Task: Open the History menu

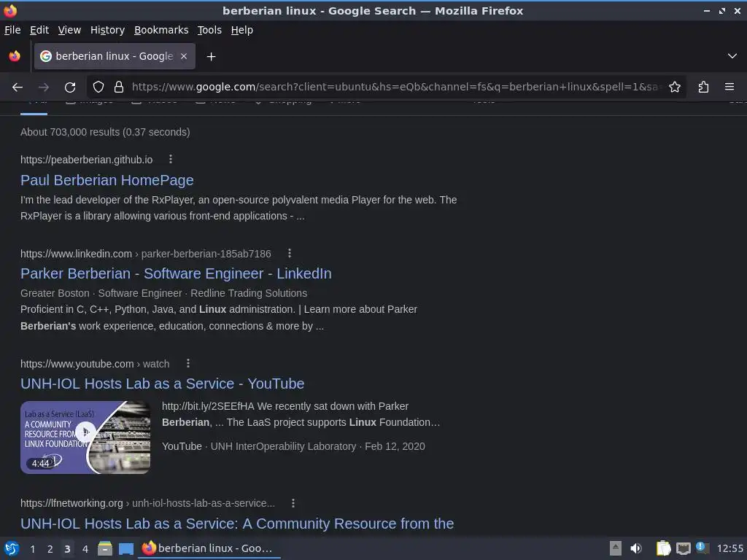Action: 108,30
